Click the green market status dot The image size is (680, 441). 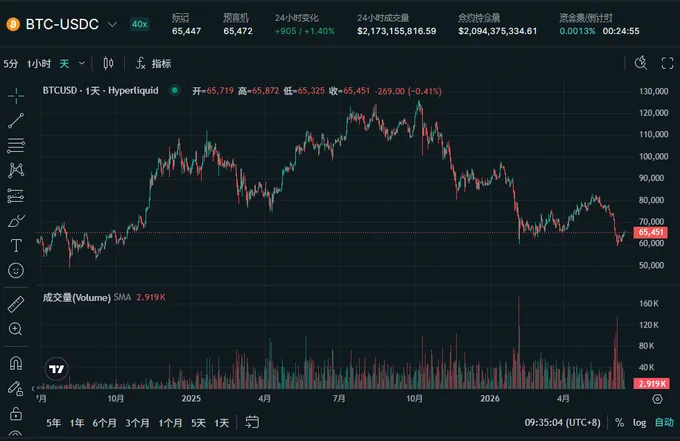(x=175, y=90)
